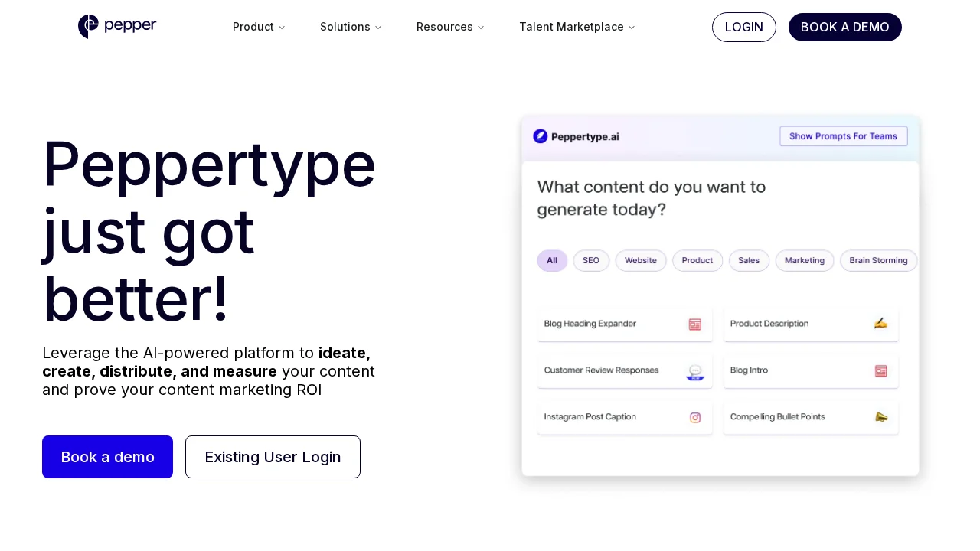Open Show Prompts For Teams
This screenshot has width=980, height=551.
[843, 136]
